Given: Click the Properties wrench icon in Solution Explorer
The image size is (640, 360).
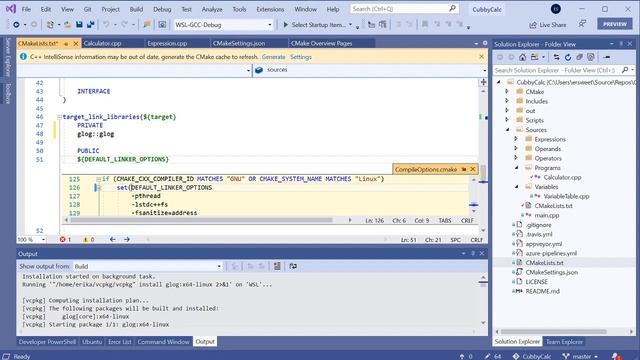Looking at the screenshot, I should [x=607, y=57].
